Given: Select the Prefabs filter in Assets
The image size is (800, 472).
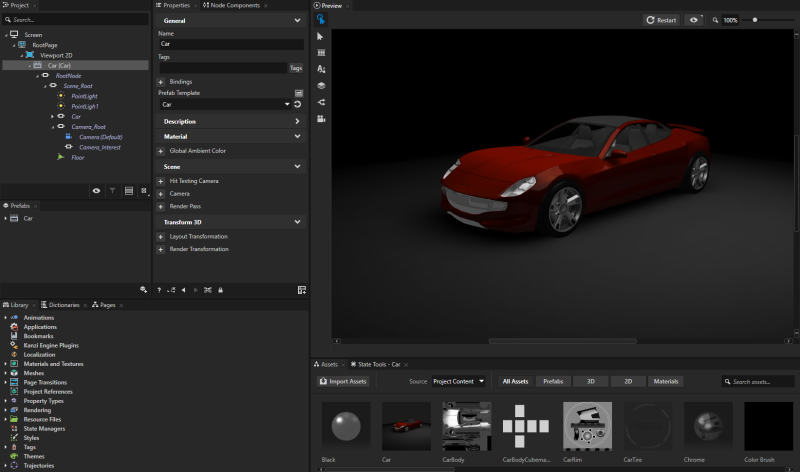Looking at the screenshot, I should pos(552,381).
